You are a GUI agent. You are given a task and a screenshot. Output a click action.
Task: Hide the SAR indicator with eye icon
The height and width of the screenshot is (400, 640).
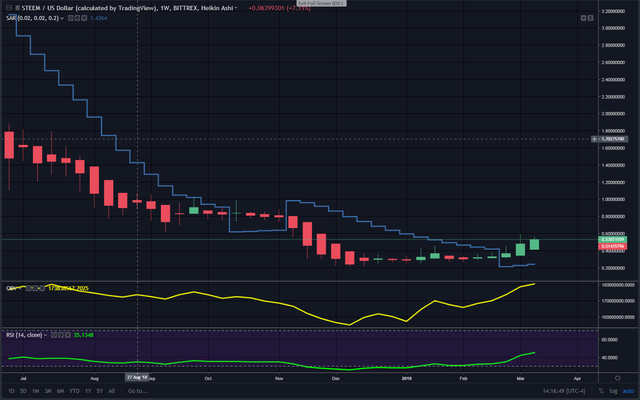(x=70, y=18)
